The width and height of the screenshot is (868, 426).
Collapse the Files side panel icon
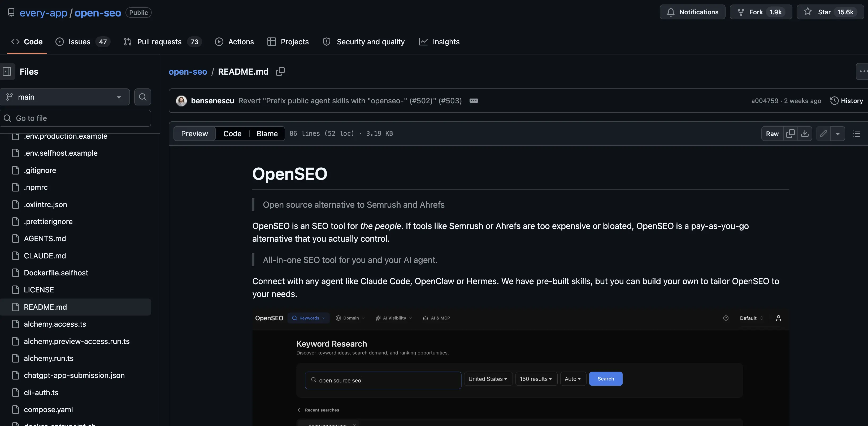coord(7,71)
